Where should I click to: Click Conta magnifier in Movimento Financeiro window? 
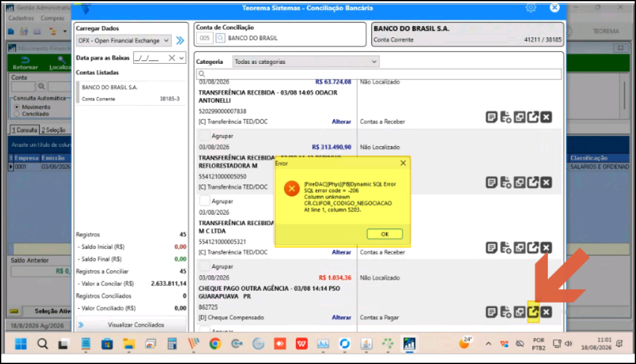click(42, 86)
